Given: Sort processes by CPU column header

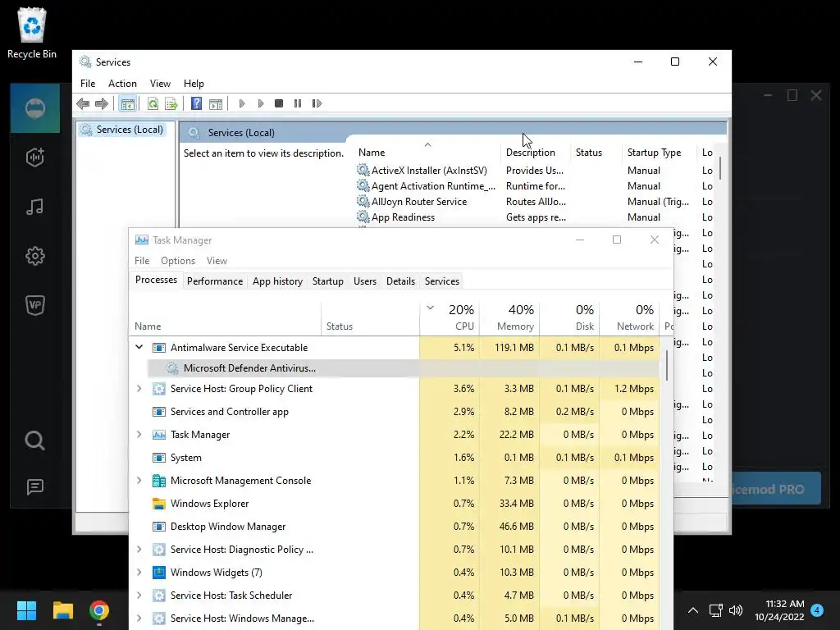Looking at the screenshot, I should tap(450, 317).
